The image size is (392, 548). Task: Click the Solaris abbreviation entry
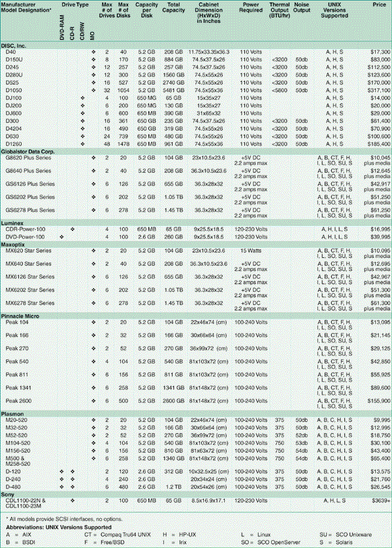[x=336, y=542]
